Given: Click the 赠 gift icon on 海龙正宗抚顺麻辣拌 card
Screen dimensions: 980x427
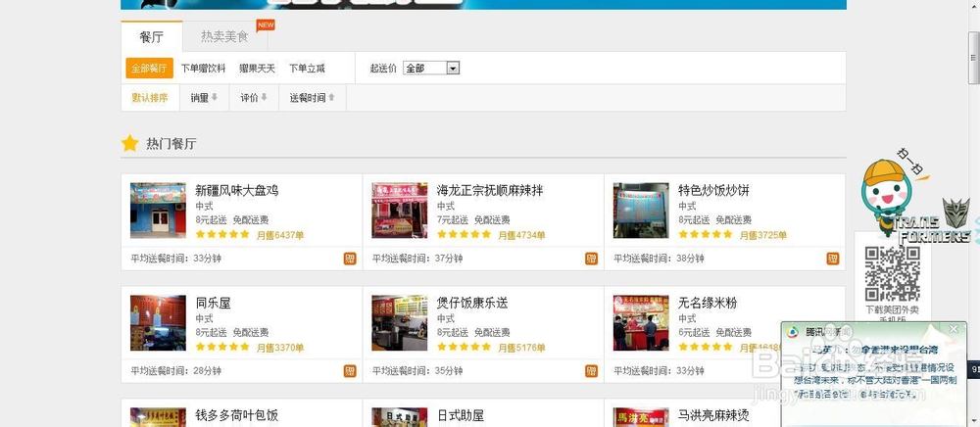Looking at the screenshot, I should (x=591, y=259).
